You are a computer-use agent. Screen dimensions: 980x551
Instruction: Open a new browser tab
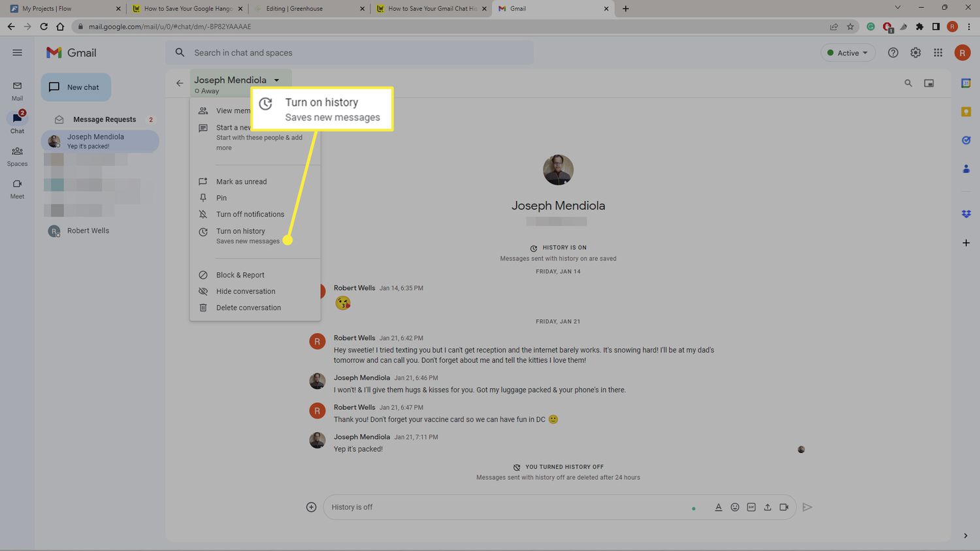[x=625, y=8]
